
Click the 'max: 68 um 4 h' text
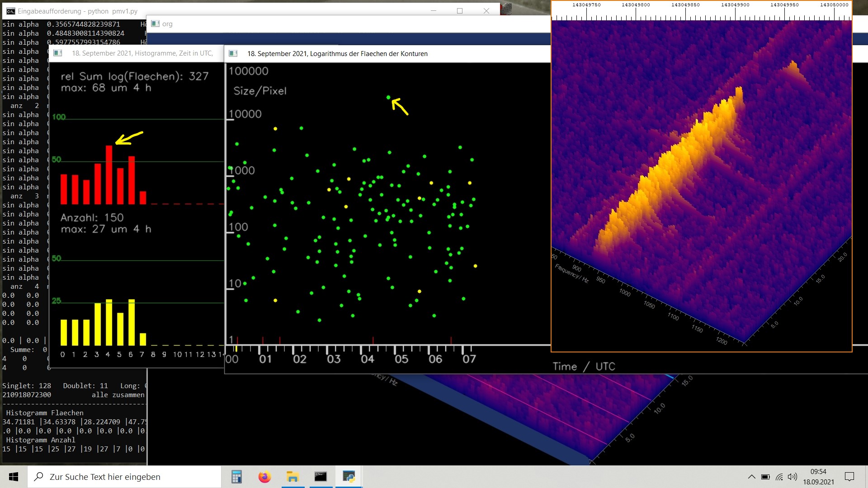[x=106, y=88]
